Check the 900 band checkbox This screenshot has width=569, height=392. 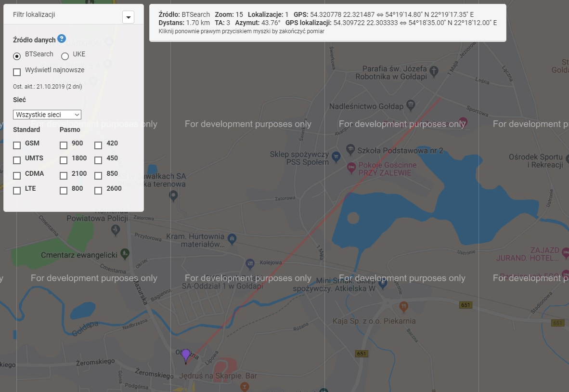(x=64, y=145)
